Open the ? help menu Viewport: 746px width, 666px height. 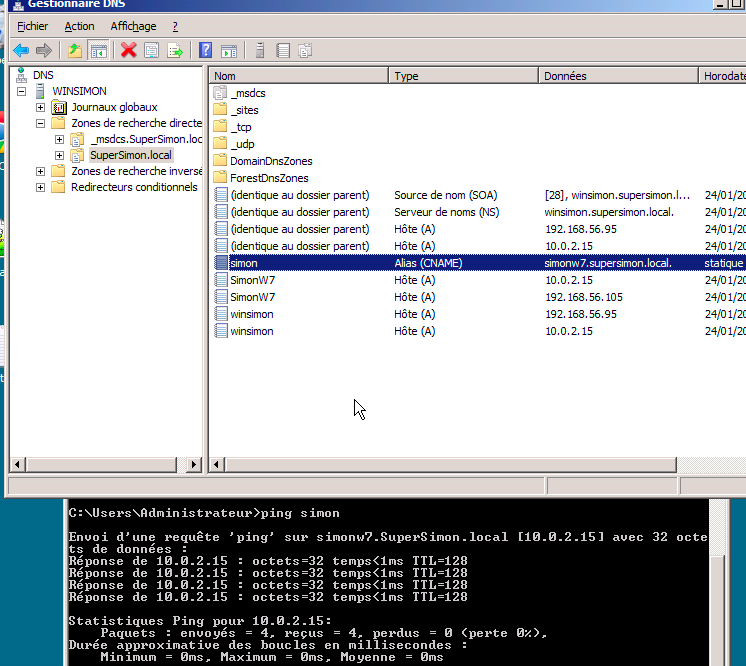pos(175,26)
